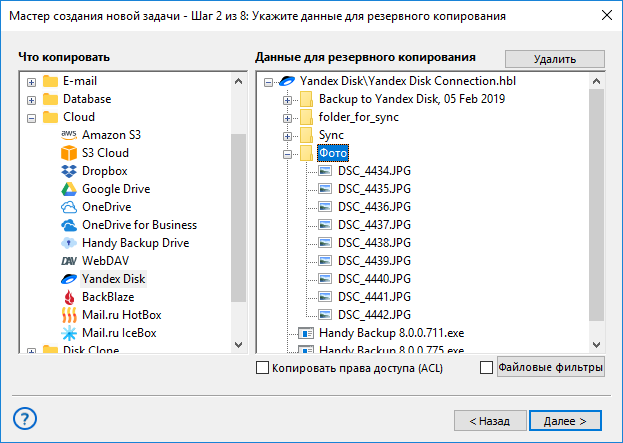
Task: Open help with the question mark icon
Action: point(26,418)
